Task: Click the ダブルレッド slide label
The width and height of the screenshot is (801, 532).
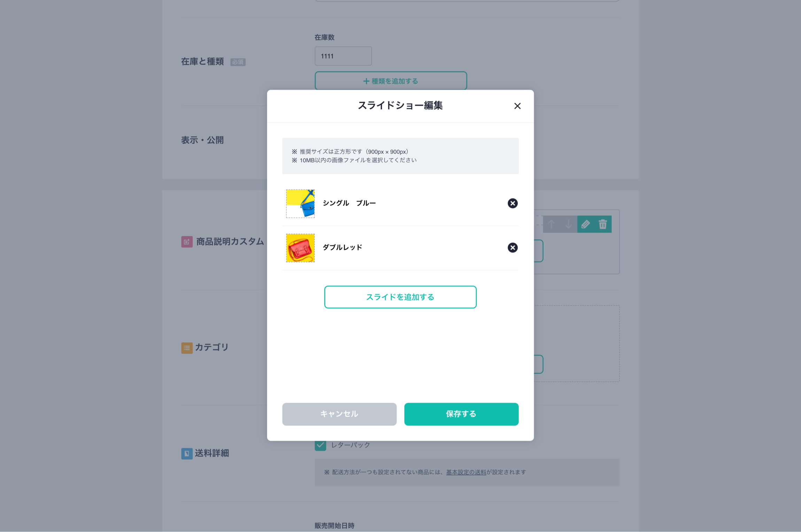Action: click(x=342, y=248)
